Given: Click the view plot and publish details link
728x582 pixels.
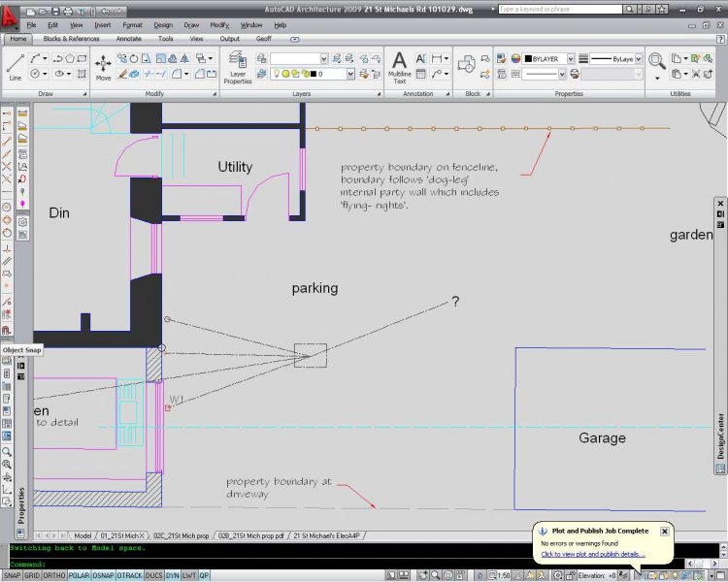Looking at the screenshot, I should [591, 554].
